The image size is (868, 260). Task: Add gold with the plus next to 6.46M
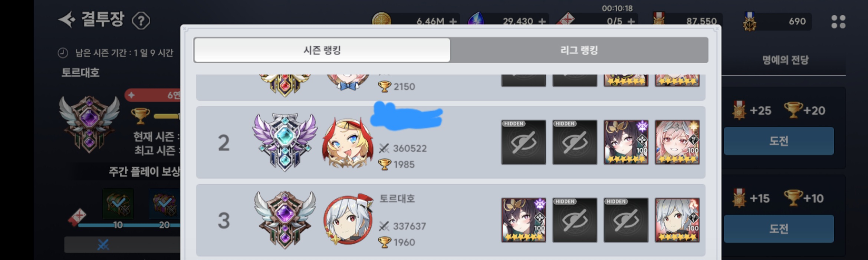453,22
